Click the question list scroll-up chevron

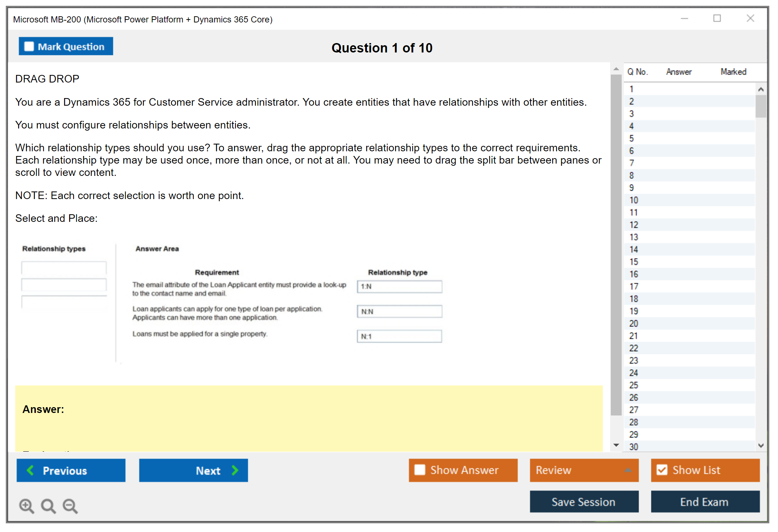(x=761, y=89)
